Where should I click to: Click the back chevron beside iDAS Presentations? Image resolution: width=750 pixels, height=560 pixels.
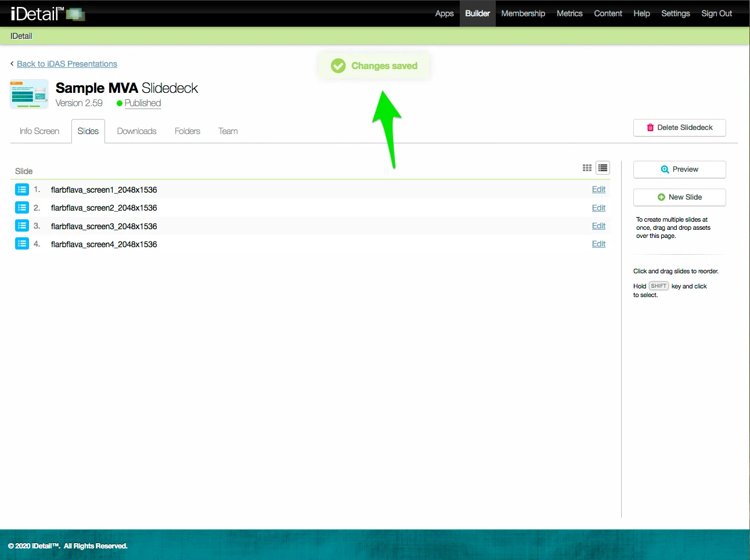(12, 63)
